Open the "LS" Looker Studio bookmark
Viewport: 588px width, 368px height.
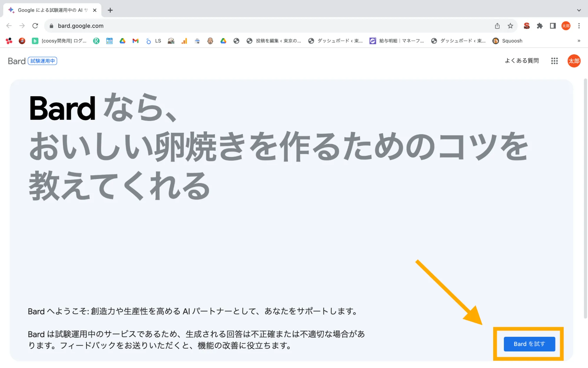click(x=154, y=41)
